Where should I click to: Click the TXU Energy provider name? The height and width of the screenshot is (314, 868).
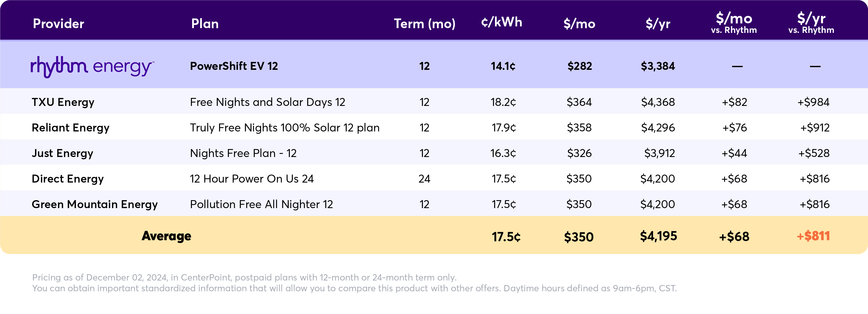point(63,102)
